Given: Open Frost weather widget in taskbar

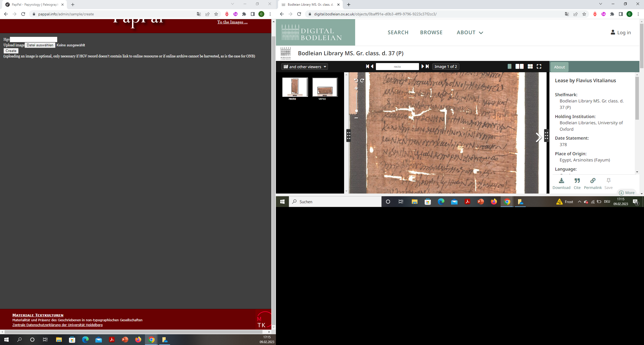Looking at the screenshot, I should pyautogui.click(x=565, y=202).
